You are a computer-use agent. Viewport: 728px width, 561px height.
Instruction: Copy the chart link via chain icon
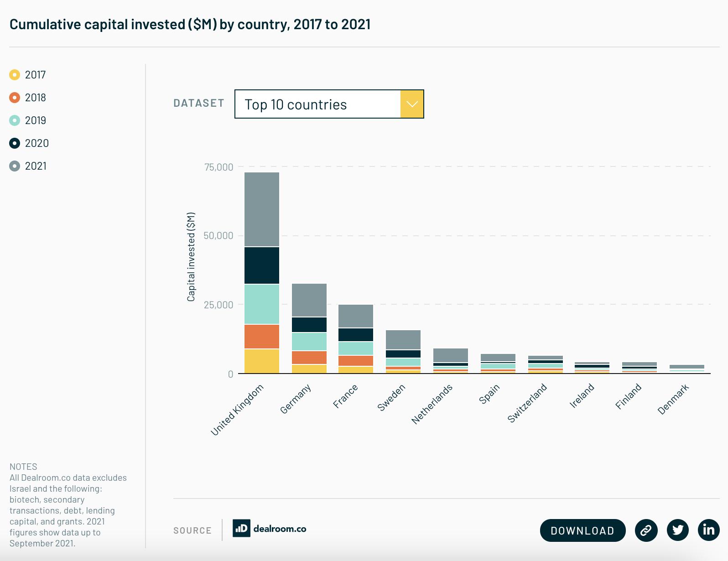tap(646, 530)
